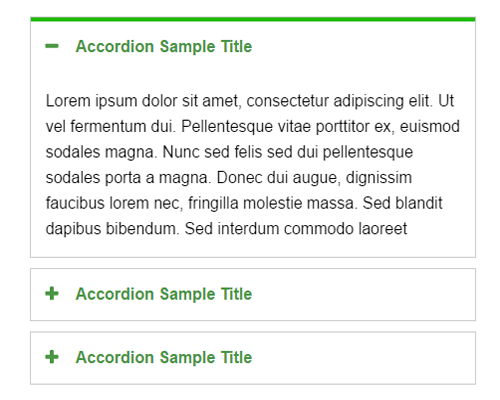
Task: Click the green bar above the open accordion
Action: (253, 19)
